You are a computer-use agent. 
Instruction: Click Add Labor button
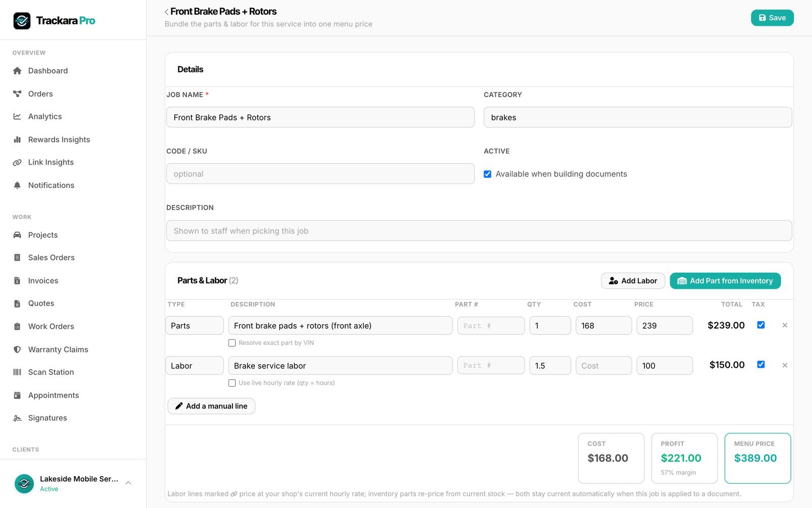[633, 281]
